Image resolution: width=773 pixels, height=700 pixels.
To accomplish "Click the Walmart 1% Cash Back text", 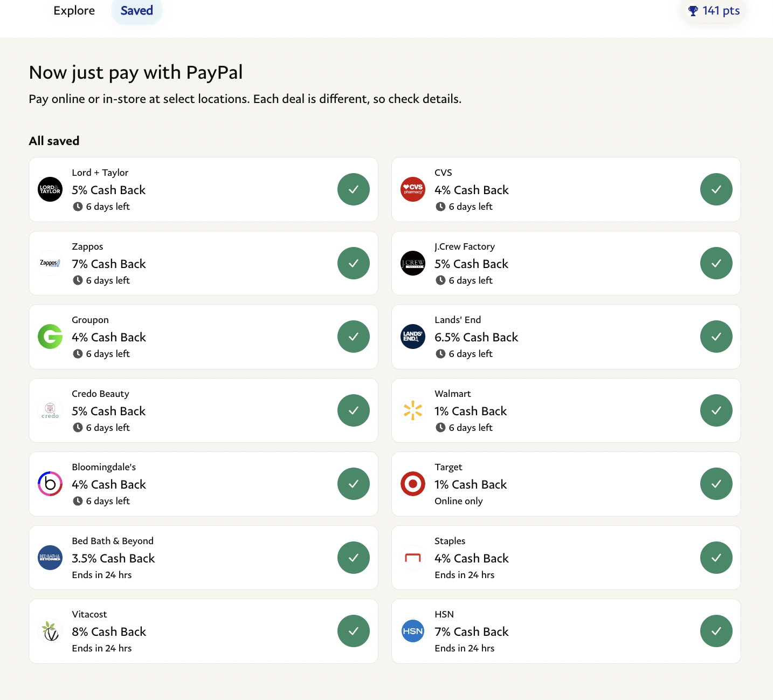I will click(471, 411).
